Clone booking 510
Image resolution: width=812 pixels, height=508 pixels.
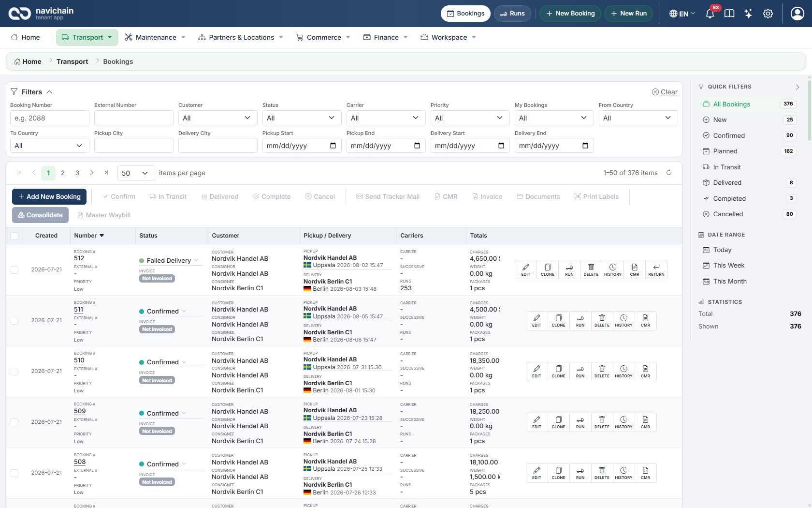[558, 372]
